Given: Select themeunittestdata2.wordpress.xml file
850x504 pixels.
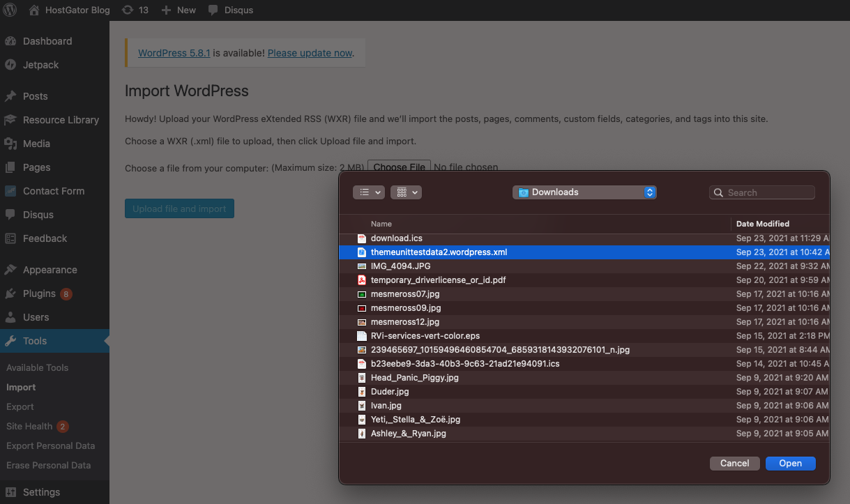Looking at the screenshot, I should (584, 252).
